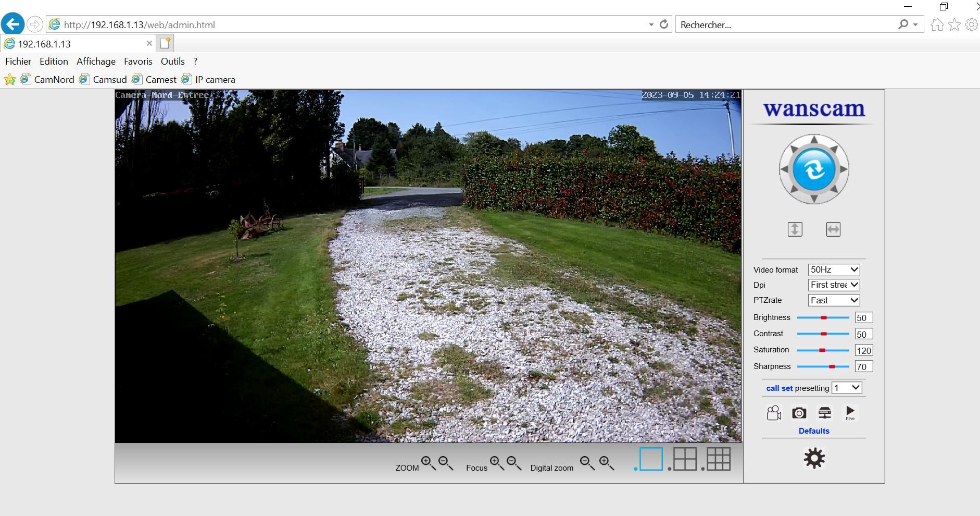Viewport: 980px width, 516px height.
Task: Open the Video format dropdown
Action: [834, 270]
